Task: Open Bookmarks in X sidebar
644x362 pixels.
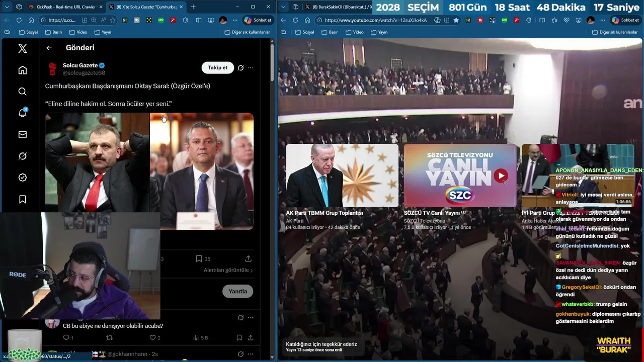Action: (x=23, y=199)
